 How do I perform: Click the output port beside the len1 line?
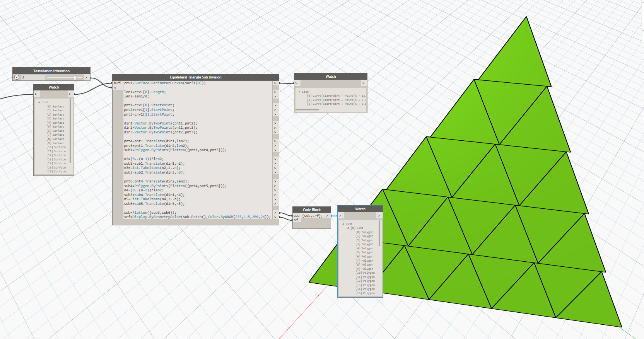(275, 92)
